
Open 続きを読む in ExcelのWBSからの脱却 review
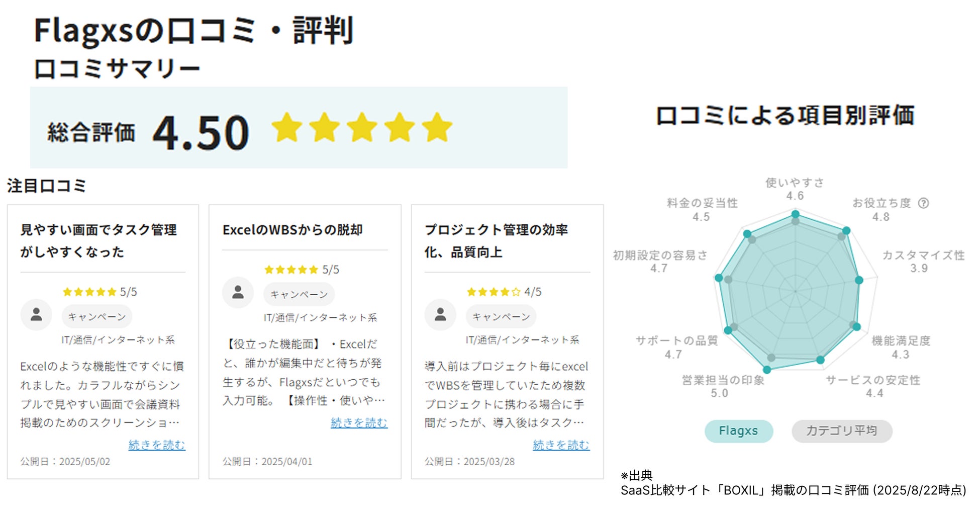pos(359,423)
